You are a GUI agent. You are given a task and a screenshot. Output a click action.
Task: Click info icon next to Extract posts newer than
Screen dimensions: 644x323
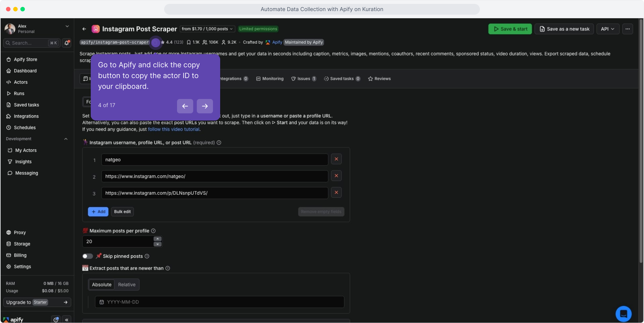pyautogui.click(x=168, y=268)
